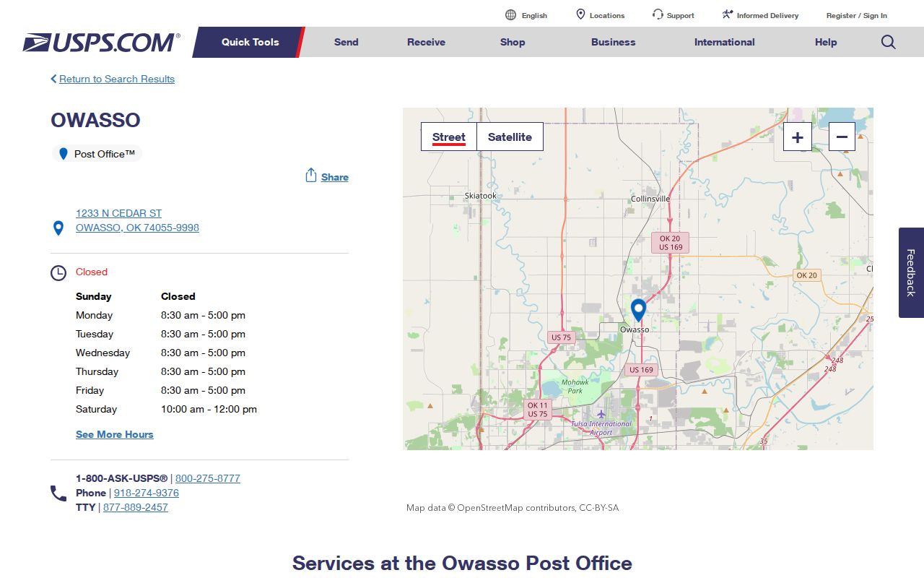Viewport: 924px width, 578px height.
Task: Click the phone handset icon
Action: coord(58,493)
